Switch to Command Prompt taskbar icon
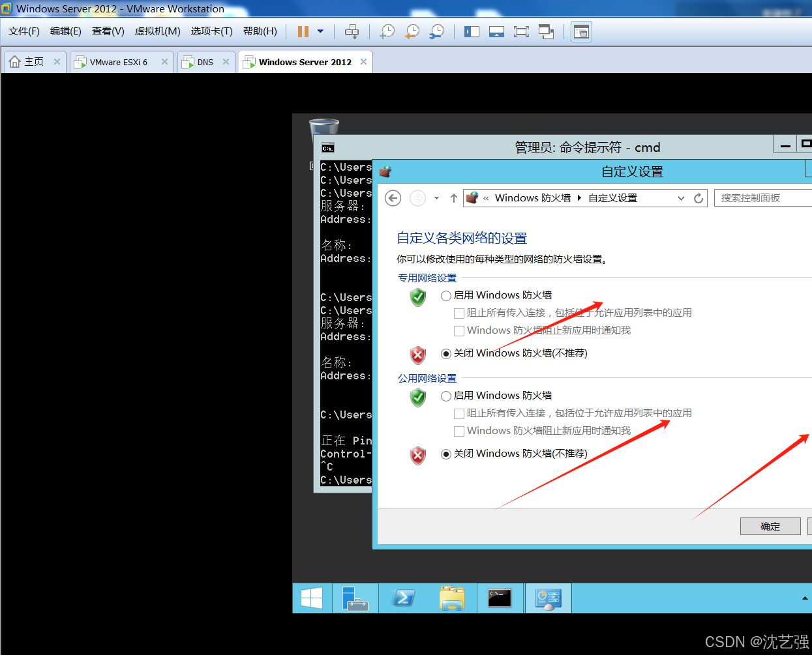 pyautogui.click(x=500, y=598)
